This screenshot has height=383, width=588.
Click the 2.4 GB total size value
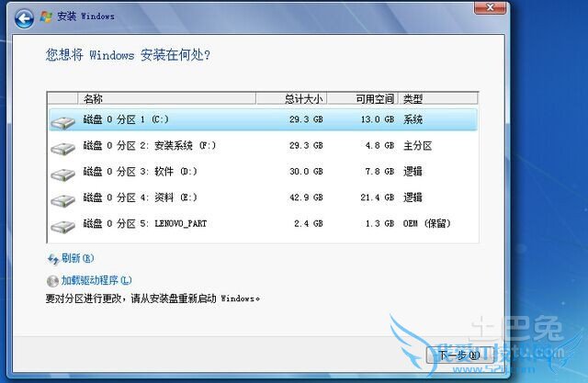point(309,223)
